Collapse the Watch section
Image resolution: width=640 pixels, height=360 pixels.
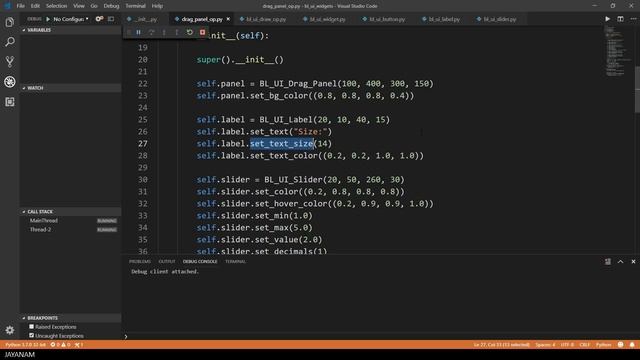[71, 88]
